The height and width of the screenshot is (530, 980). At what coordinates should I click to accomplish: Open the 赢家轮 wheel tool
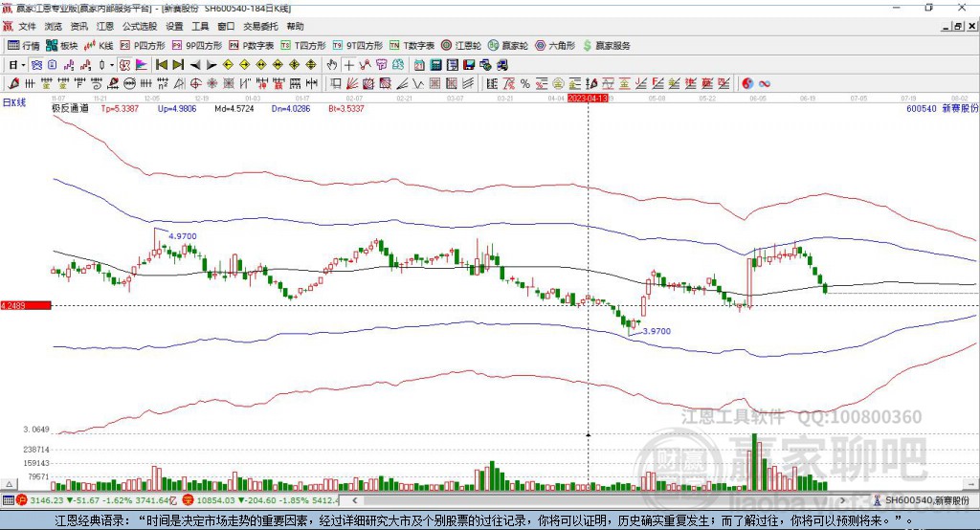[508, 46]
